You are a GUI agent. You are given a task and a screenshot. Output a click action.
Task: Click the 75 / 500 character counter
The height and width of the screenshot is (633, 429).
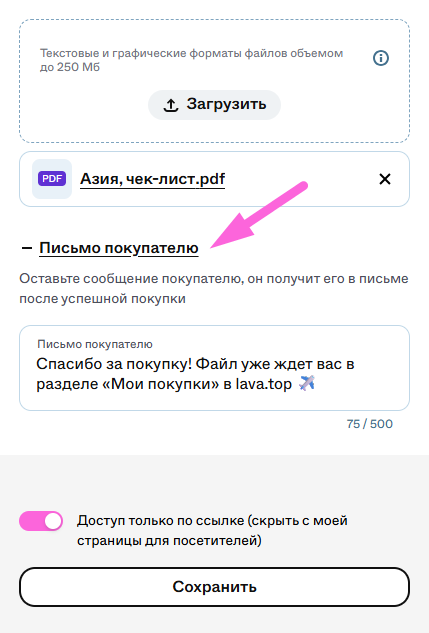369,424
